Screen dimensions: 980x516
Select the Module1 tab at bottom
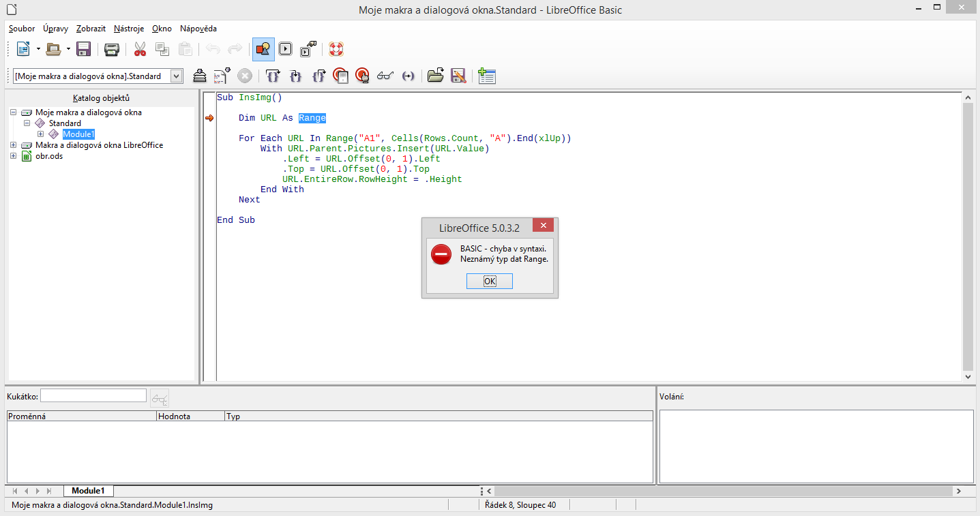[x=89, y=491]
